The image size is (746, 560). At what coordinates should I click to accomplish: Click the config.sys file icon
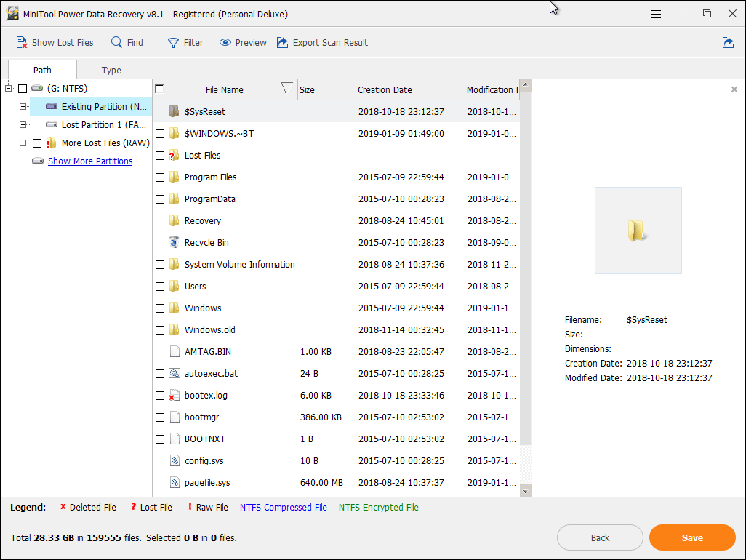click(x=175, y=460)
